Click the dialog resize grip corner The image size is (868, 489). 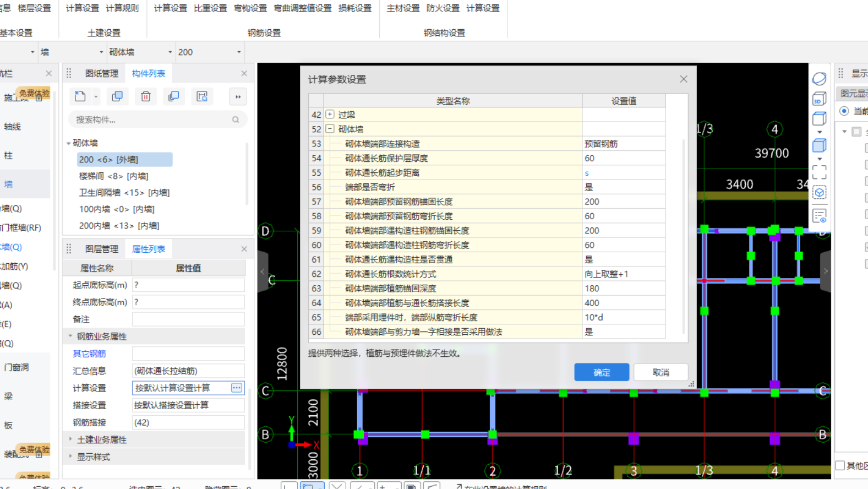tap(691, 384)
